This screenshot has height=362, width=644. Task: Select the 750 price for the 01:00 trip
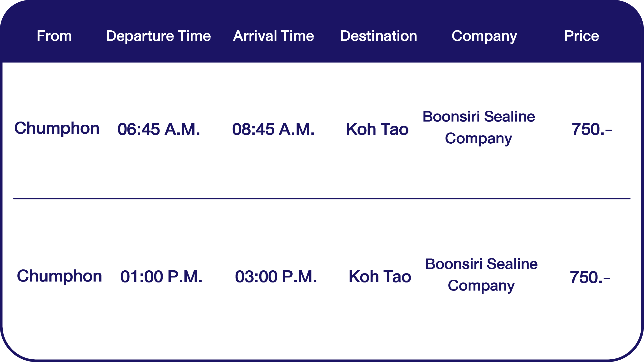pos(590,277)
